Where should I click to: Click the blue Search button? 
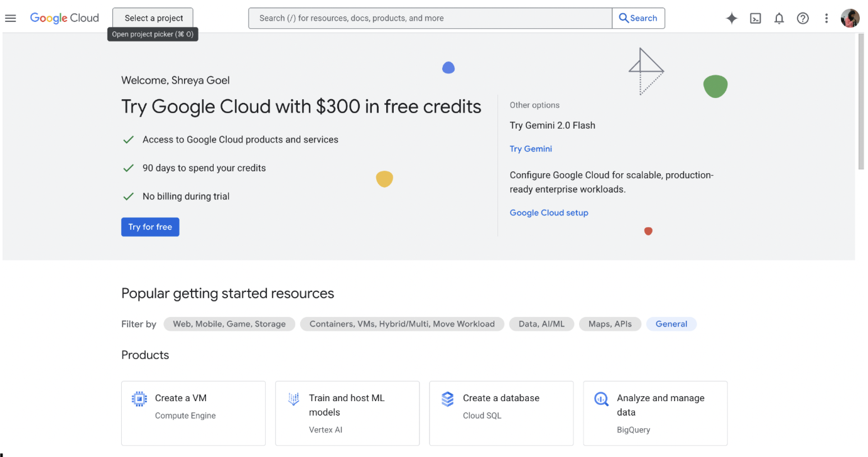[638, 18]
